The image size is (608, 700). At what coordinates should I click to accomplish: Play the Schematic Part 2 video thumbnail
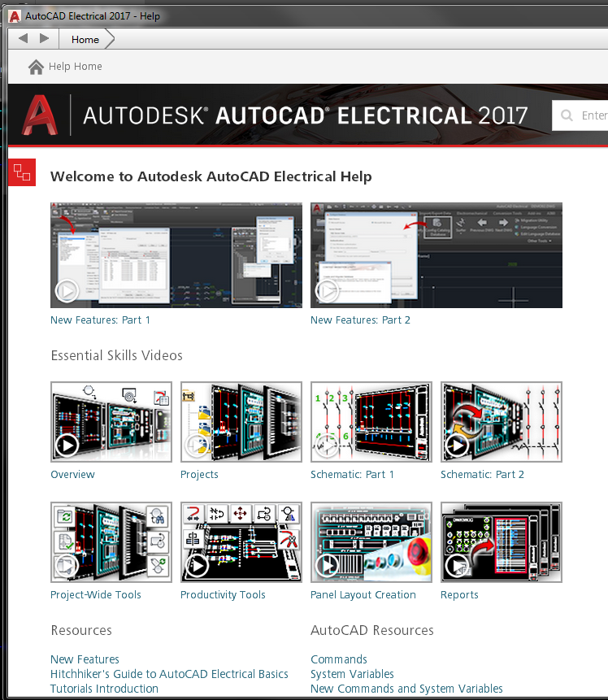pyautogui.click(x=502, y=422)
